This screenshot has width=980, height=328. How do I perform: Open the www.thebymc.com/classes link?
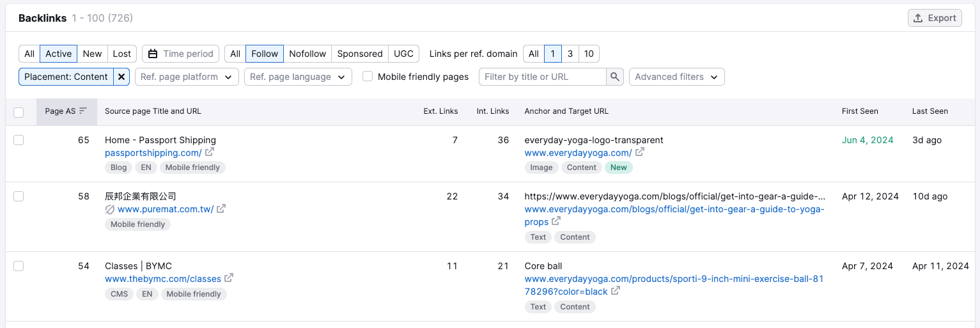pos(163,279)
